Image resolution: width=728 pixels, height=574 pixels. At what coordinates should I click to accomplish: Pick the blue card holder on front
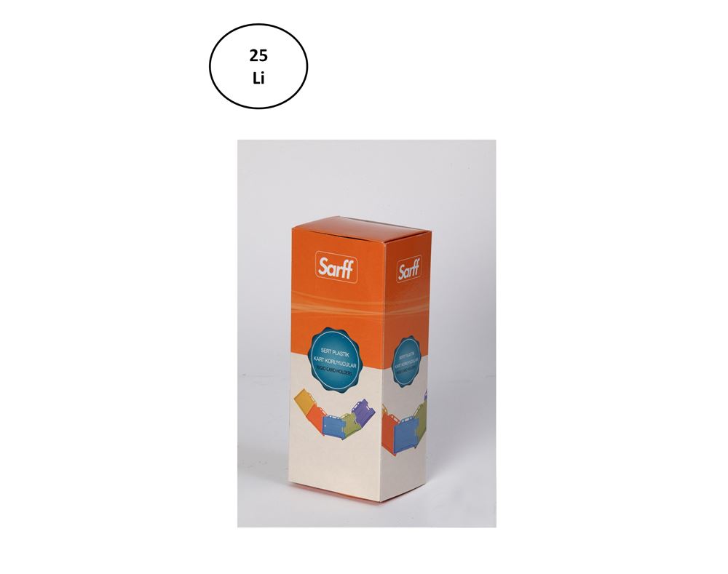click(x=333, y=426)
